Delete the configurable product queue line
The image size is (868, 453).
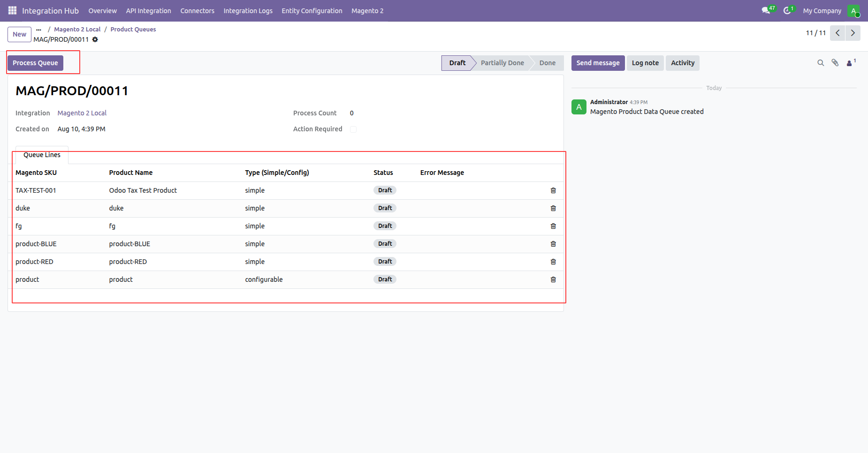553,279
